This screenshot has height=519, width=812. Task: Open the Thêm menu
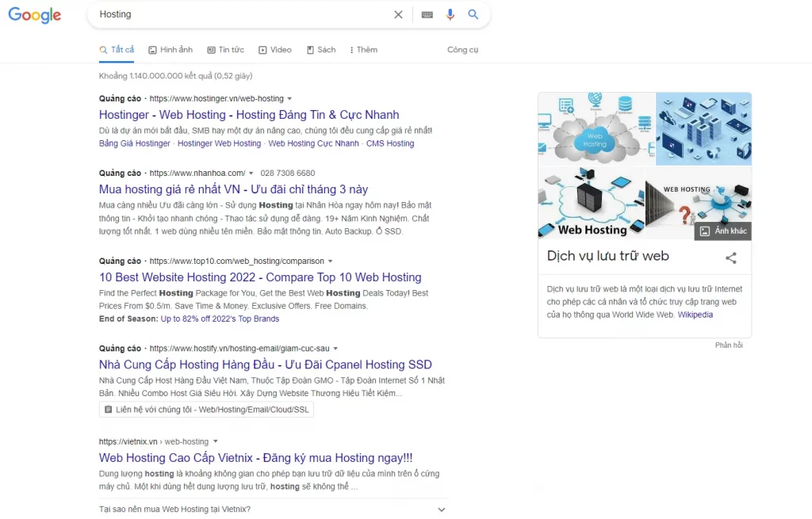tap(363, 50)
